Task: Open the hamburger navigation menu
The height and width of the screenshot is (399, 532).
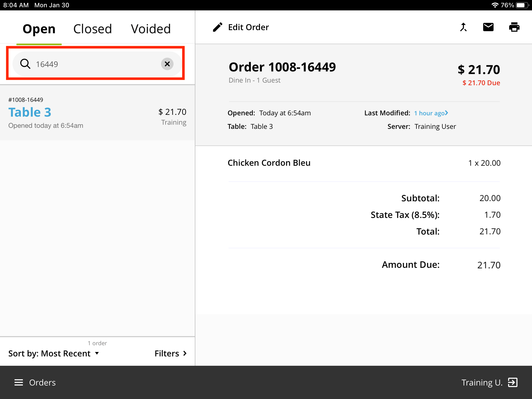Action: pos(18,382)
